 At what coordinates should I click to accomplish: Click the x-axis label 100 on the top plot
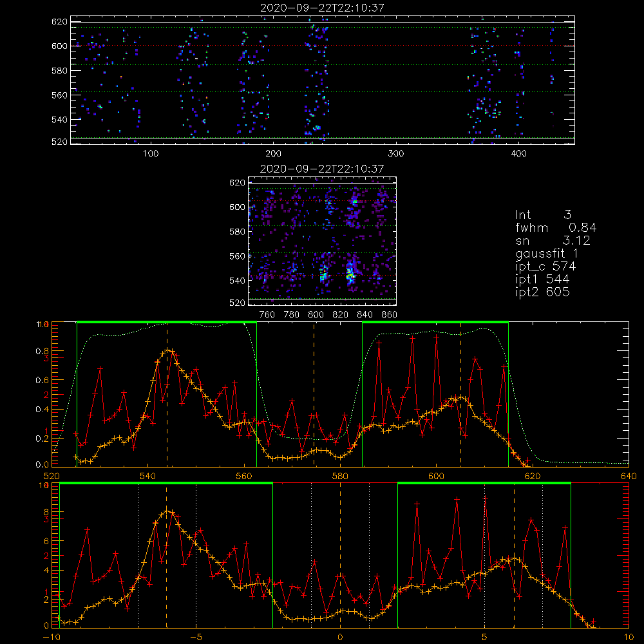tap(151, 154)
